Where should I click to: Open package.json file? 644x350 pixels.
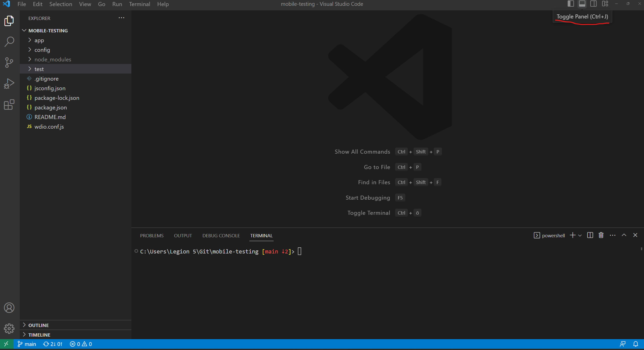tap(76, 107)
